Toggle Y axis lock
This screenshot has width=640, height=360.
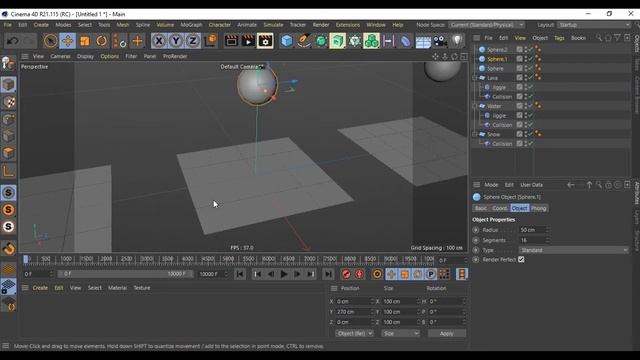click(176, 41)
